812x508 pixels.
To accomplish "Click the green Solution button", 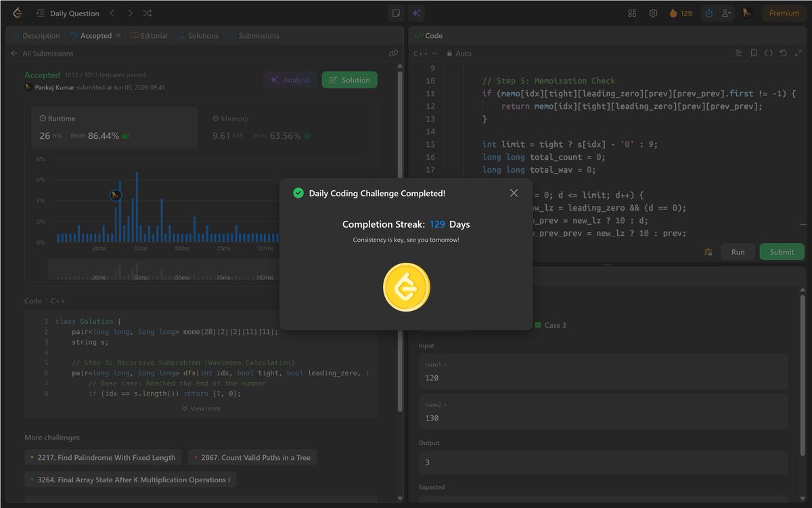I will click(349, 80).
